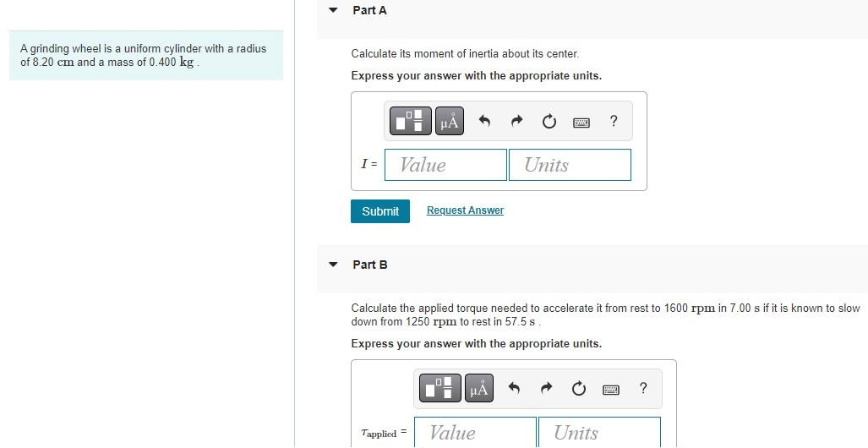
Task: Open Greek symbols µÅ tool in Part B
Action: click(x=479, y=388)
